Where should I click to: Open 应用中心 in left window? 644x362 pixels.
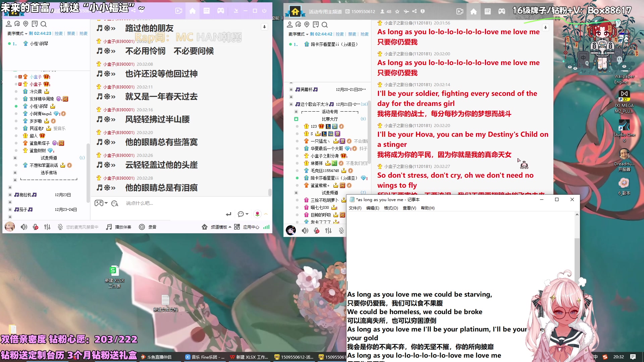pos(247,227)
